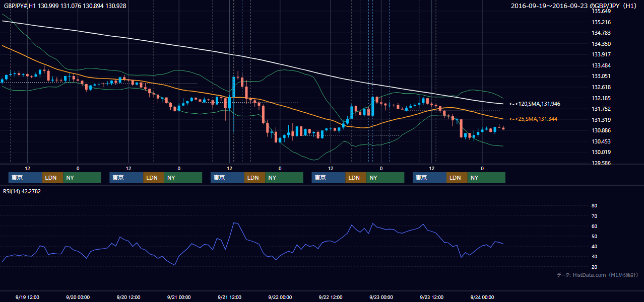Click the 9/20 12:00 date label
Image resolution: width=644 pixels, height=302 pixels.
click(x=128, y=297)
